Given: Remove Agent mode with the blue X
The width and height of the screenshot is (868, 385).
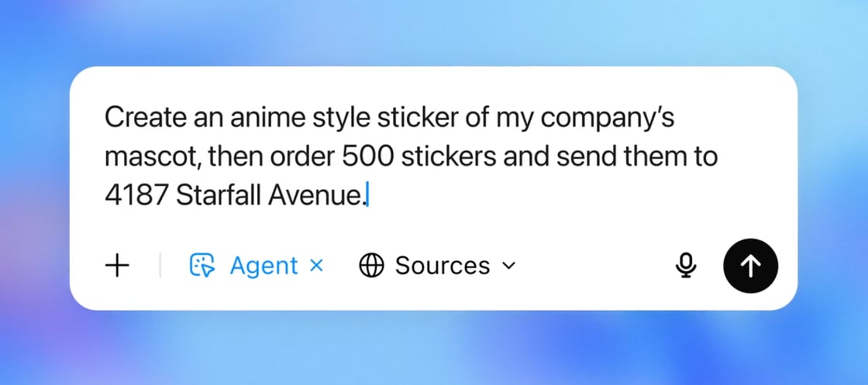Looking at the screenshot, I should pyautogui.click(x=315, y=266).
